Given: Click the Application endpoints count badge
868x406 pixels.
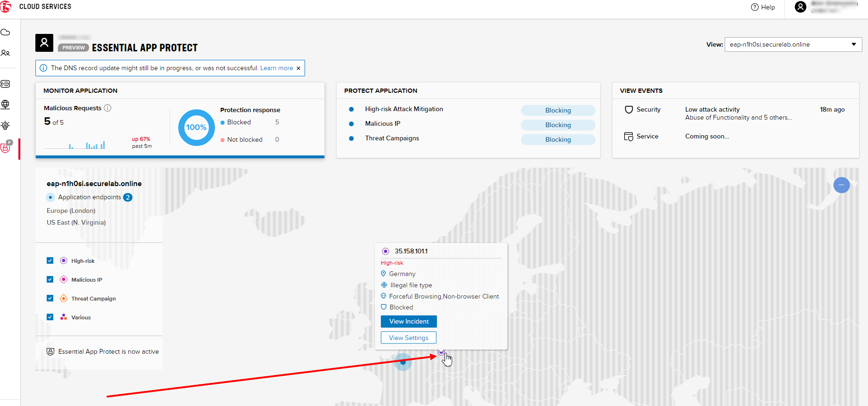Looking at the screenshot, I should (x=128, y=197).
